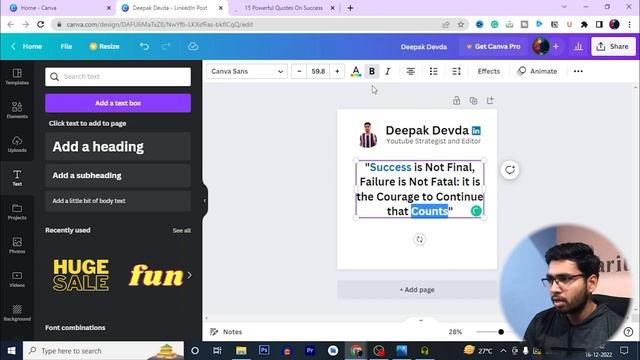Screen dimensions: 640x360
Task: Reload the browser page
Action: [40, 24]
